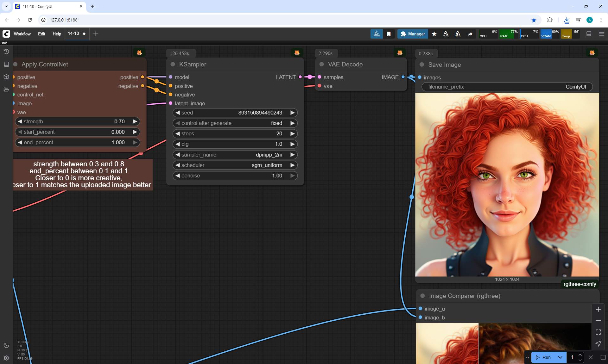The width and height of the screenshot is (608, 364).
Task: Open the settings gear icon
Action: [6, 358]
